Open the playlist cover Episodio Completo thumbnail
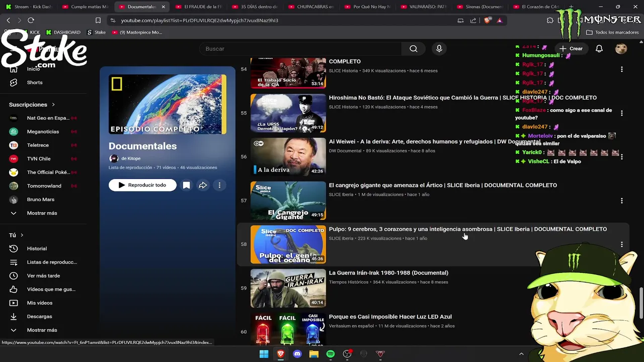 168,105
